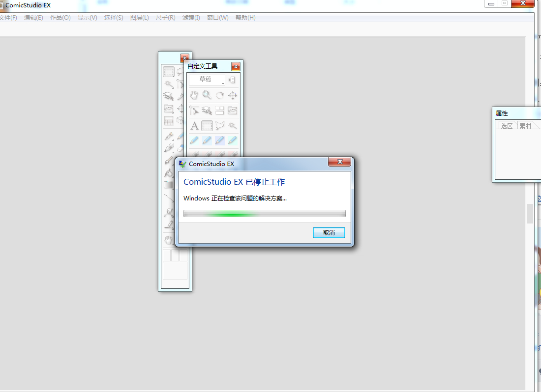
Task: Select the rotate tool in the custom tools panel
Action: 219,95
